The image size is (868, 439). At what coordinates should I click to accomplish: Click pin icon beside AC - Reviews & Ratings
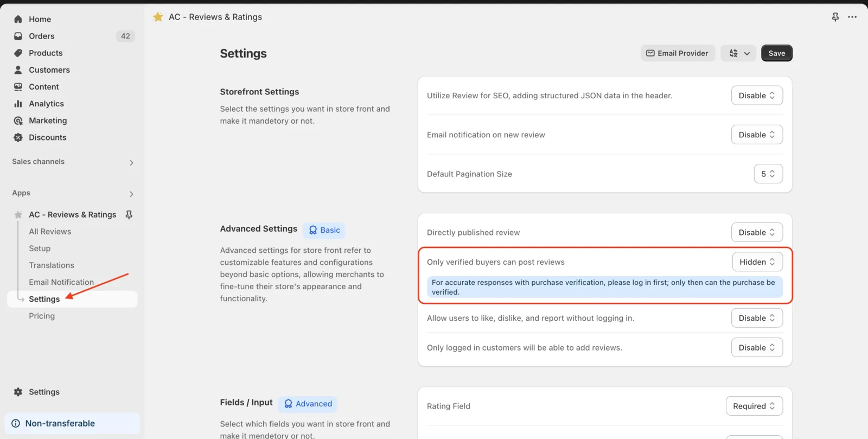[129, 214]
